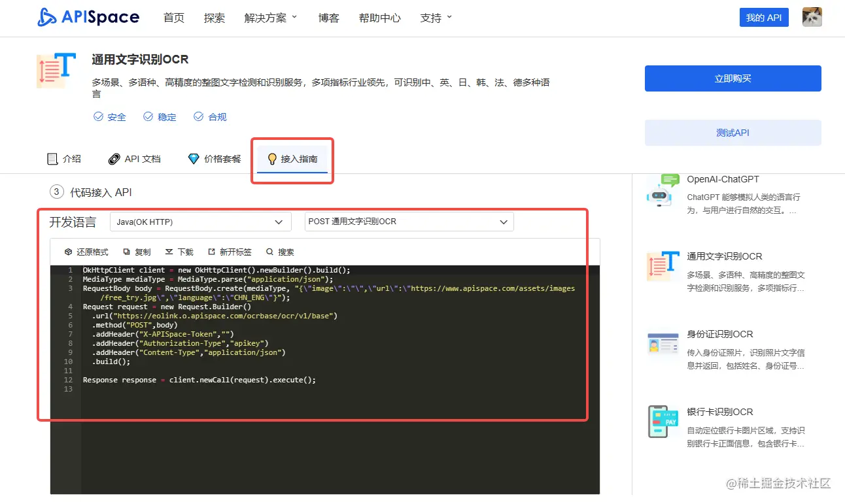The width and height of the screenshot is (845, 504).
Task: Open the POST 通用文字识别OCR API dropdown
Action: coord(409,222)
